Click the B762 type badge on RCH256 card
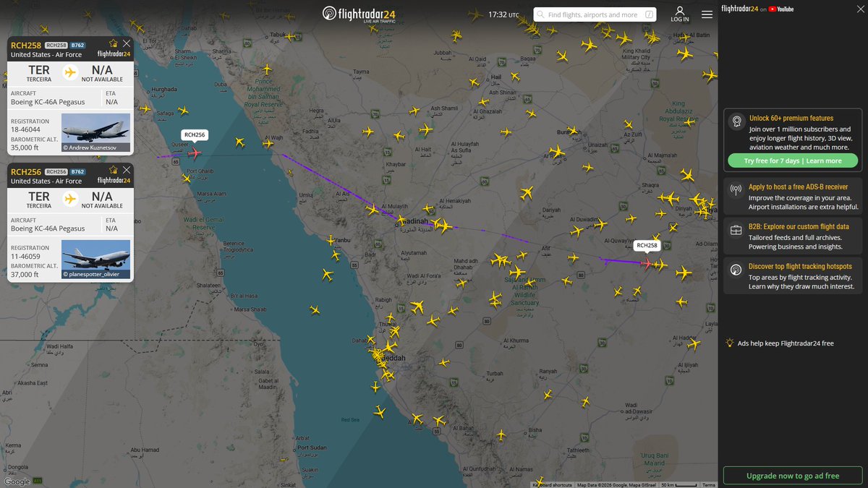This screenshot has width=868, height=488. [x=77, y=172]
